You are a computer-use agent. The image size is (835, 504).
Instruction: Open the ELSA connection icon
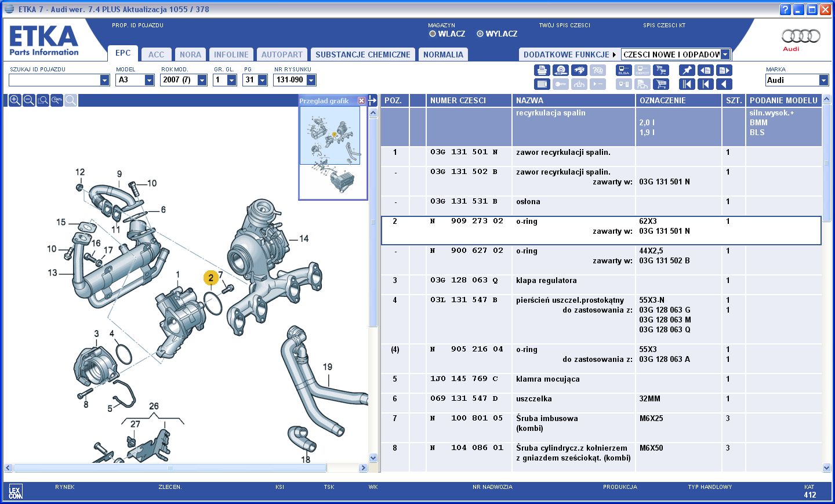coord(623,70)
